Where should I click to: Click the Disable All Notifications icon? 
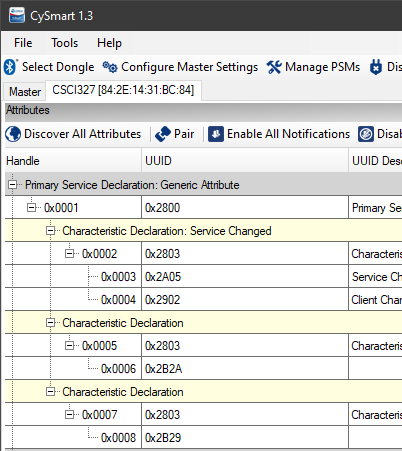[x=366, y=134]
